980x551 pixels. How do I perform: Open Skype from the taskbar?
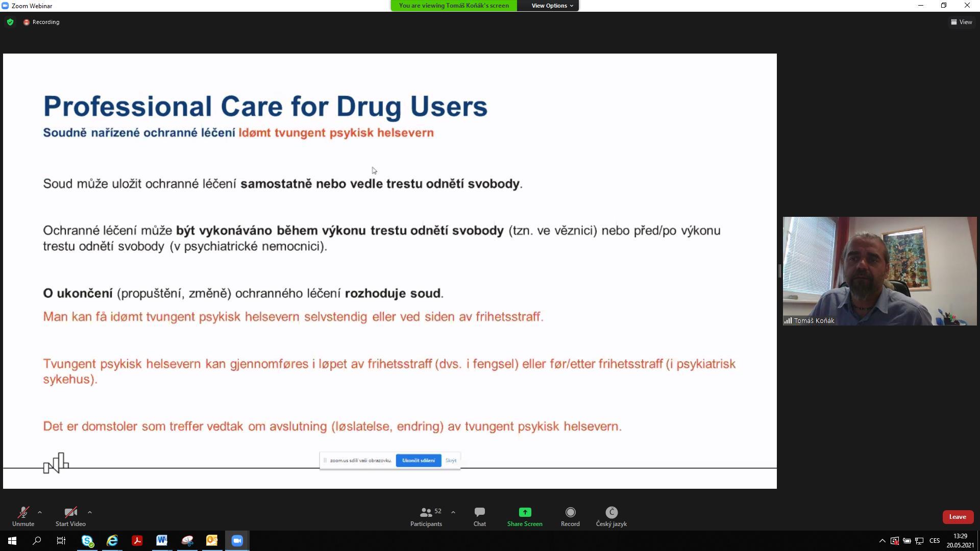(87, 541)
